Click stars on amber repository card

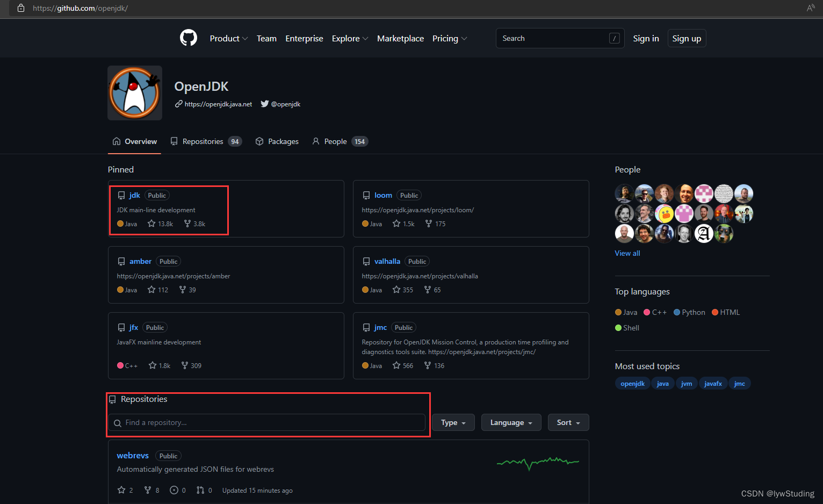(158, 290)
